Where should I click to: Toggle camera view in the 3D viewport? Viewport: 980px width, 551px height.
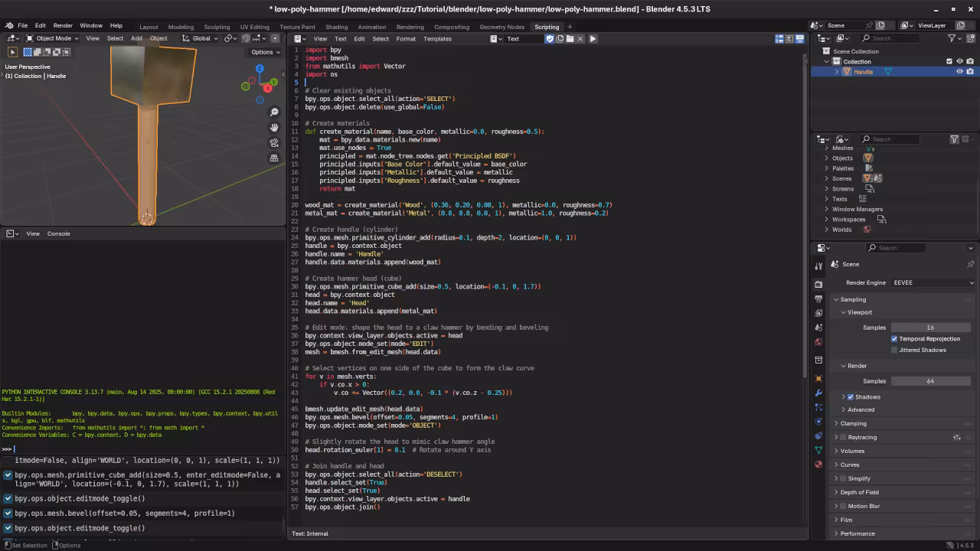[x=274, y=143]
